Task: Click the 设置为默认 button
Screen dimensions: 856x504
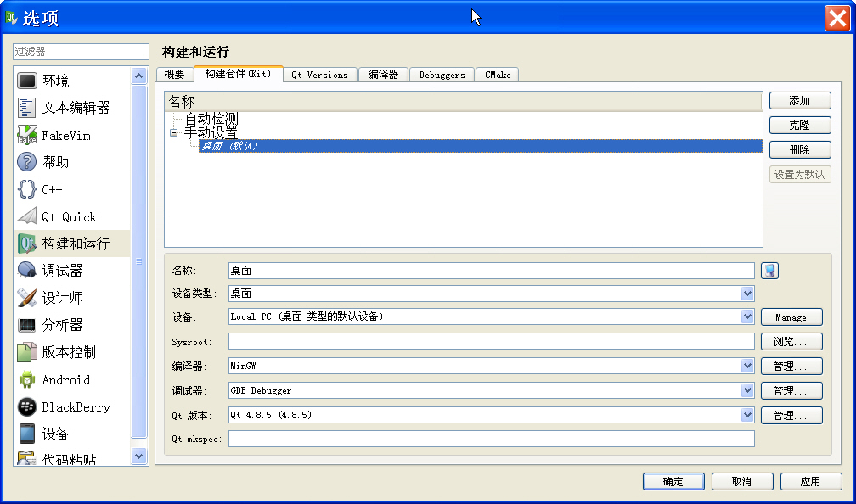Action: 800,175
